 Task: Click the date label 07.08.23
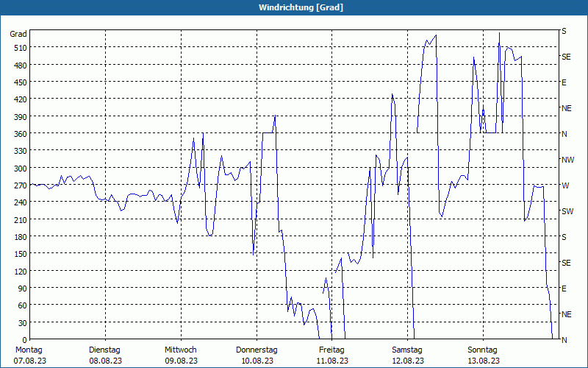(30, 361)
